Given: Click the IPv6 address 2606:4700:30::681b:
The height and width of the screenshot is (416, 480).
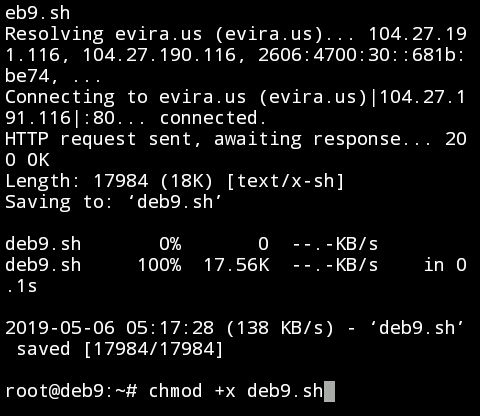Looking at the screenshot, I should coord(361,55).
